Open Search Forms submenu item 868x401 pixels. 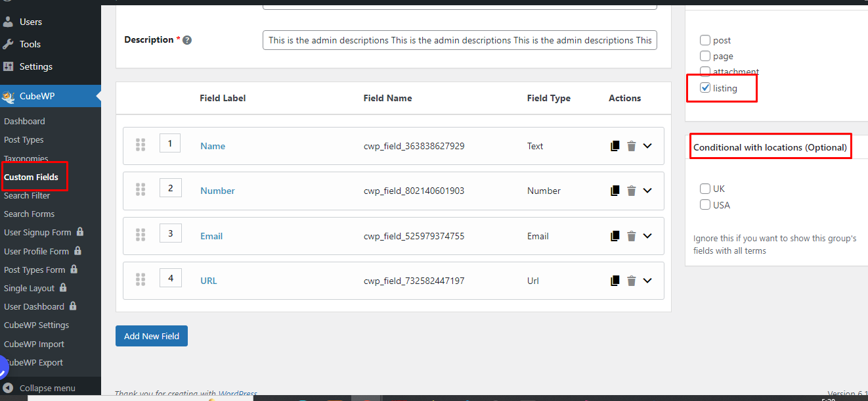tap(29, 214)
